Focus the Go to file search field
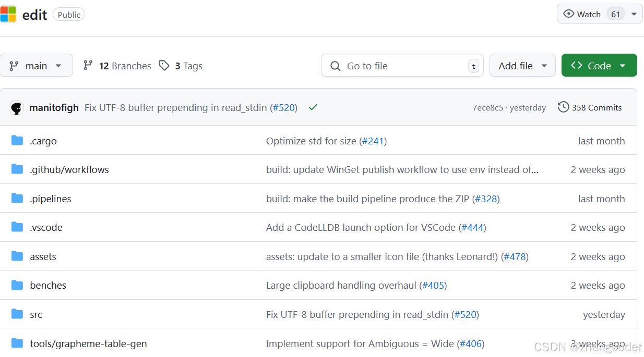644x357 pixels. 402,66
